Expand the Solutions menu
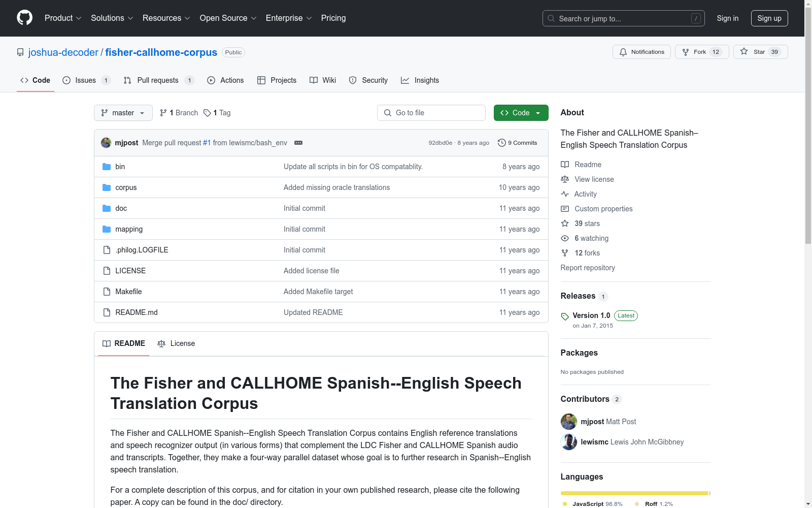This screenshot has height=508, width=812. click(x=112, y=18)
